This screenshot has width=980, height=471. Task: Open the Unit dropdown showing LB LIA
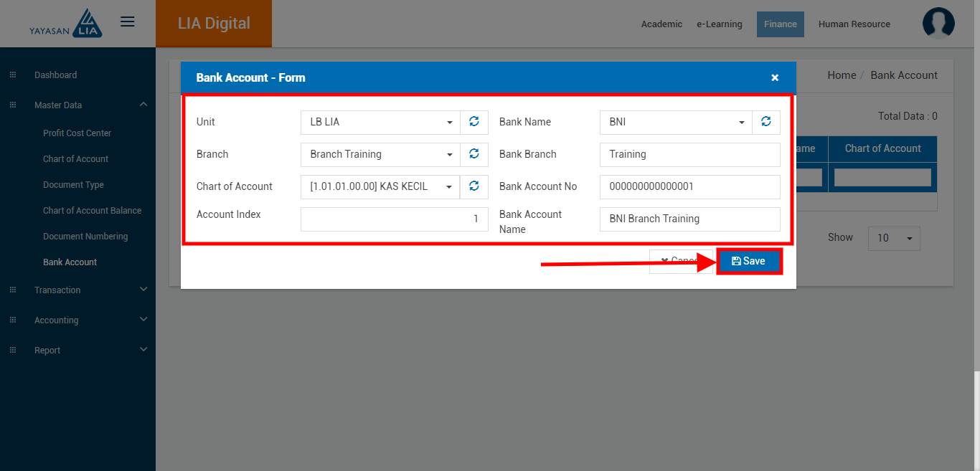380,122
